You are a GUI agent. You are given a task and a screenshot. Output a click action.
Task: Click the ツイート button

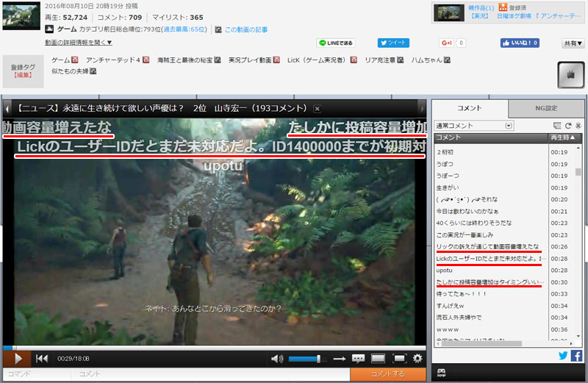pos(393,43)
